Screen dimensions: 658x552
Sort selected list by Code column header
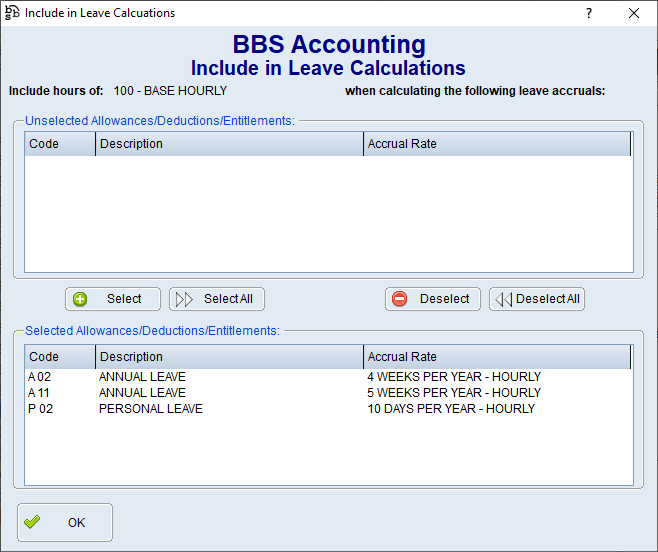tap(60, 357)
